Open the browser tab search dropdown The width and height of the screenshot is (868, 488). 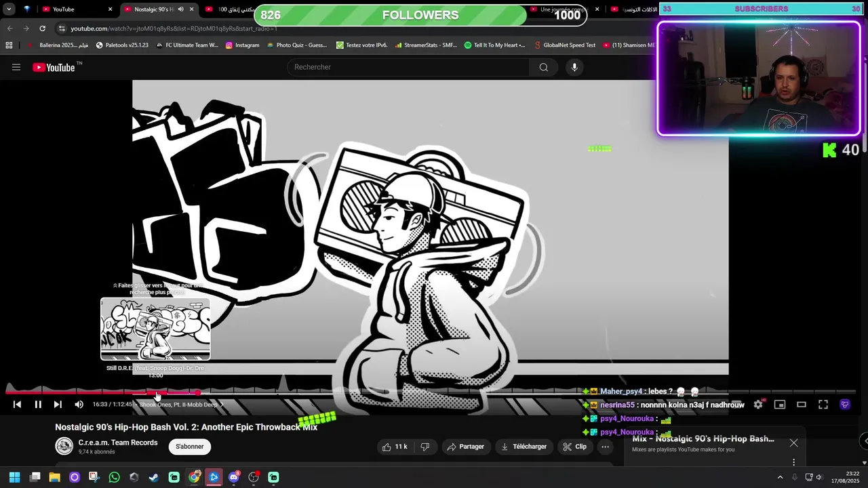(x=9, y=9)
